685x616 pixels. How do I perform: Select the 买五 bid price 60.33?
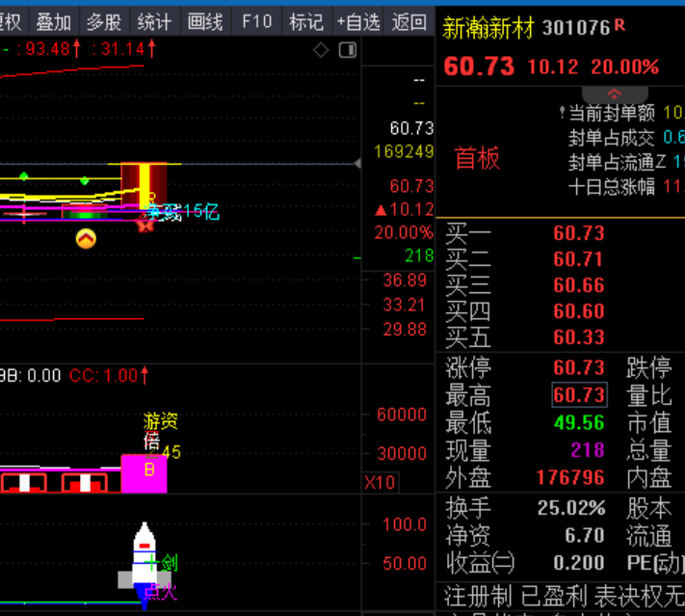tap(579, 337)
